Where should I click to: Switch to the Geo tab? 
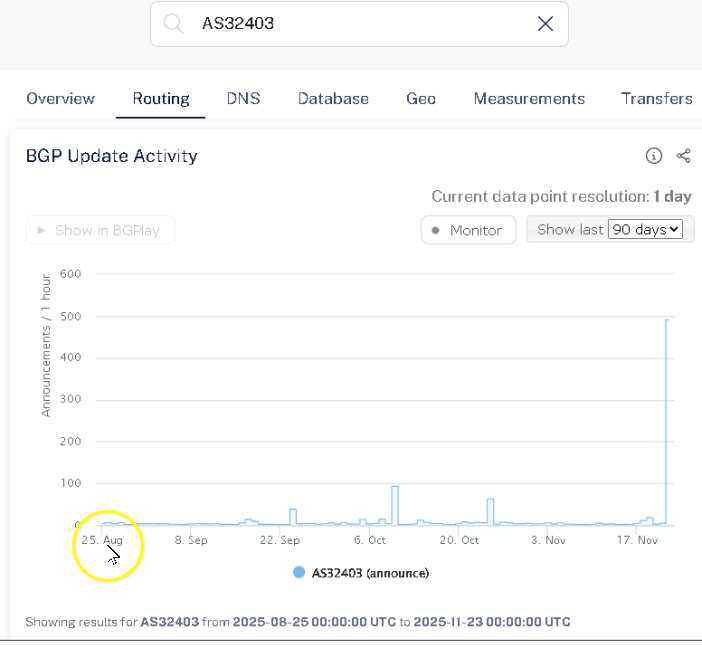click(421, 99)
